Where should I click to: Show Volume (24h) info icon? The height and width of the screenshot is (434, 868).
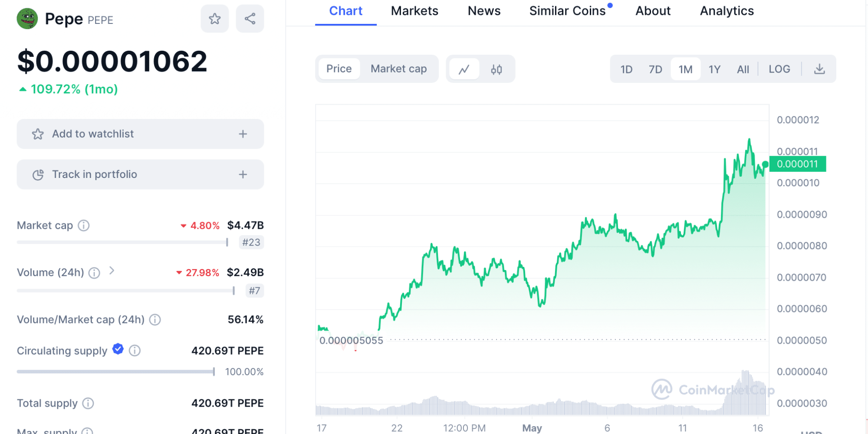tap(94, 273)
